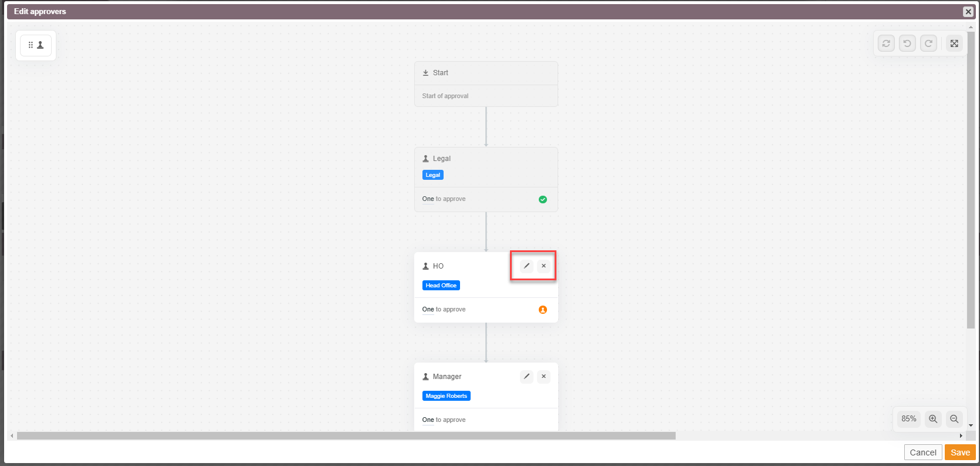
Task: Click the Head Office tag
Action: [441, 286]
